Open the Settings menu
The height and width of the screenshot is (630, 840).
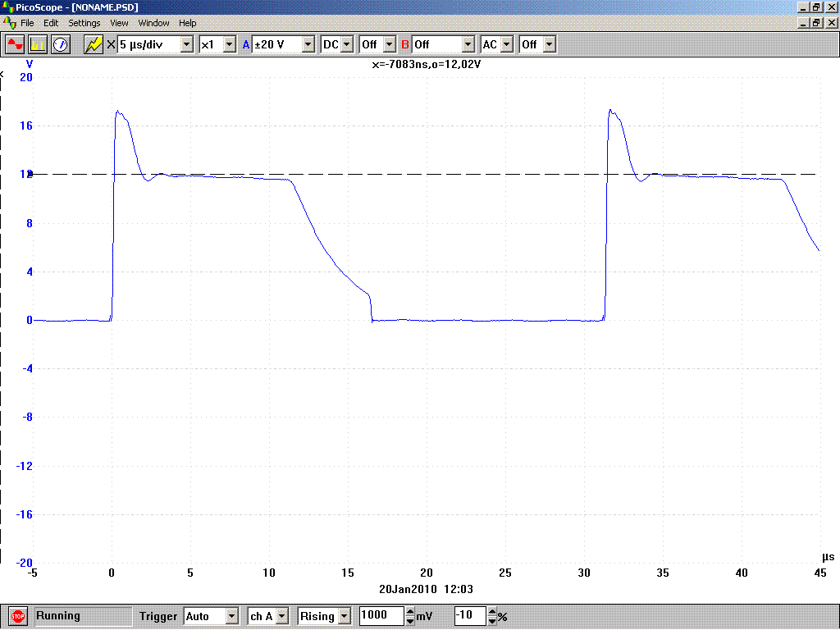pyautogui.click(x=84, y=23)
